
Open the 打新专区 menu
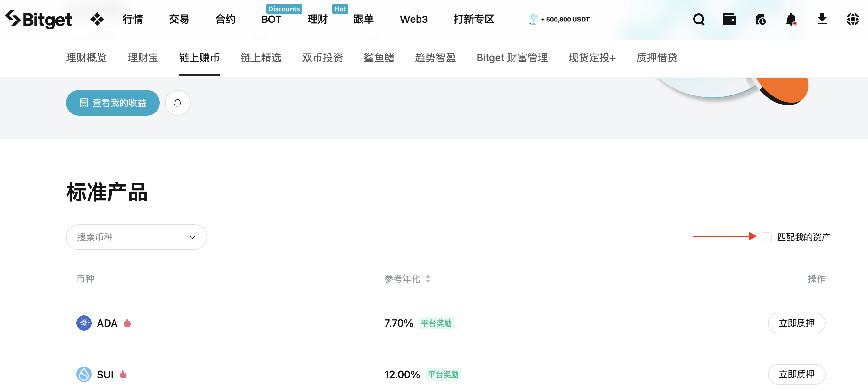pos(474,19)
